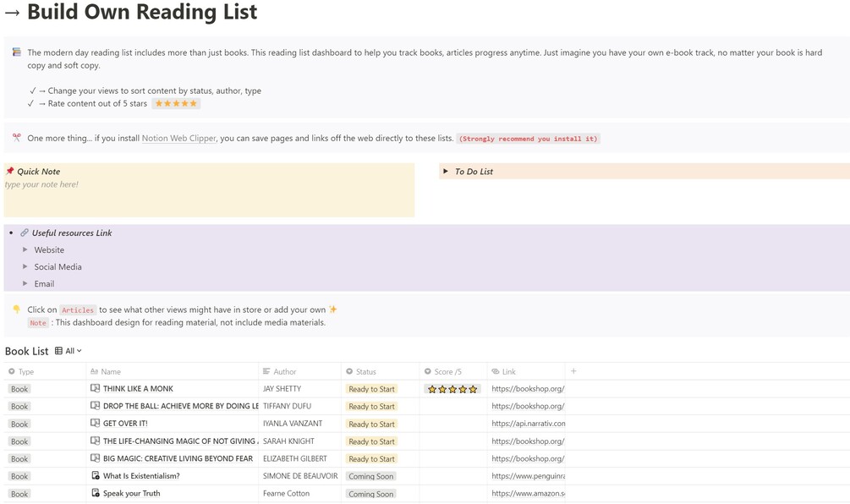Add a new column with the plus icon
The width and height of the screenshot is (850, 504).
click(573, 371)
